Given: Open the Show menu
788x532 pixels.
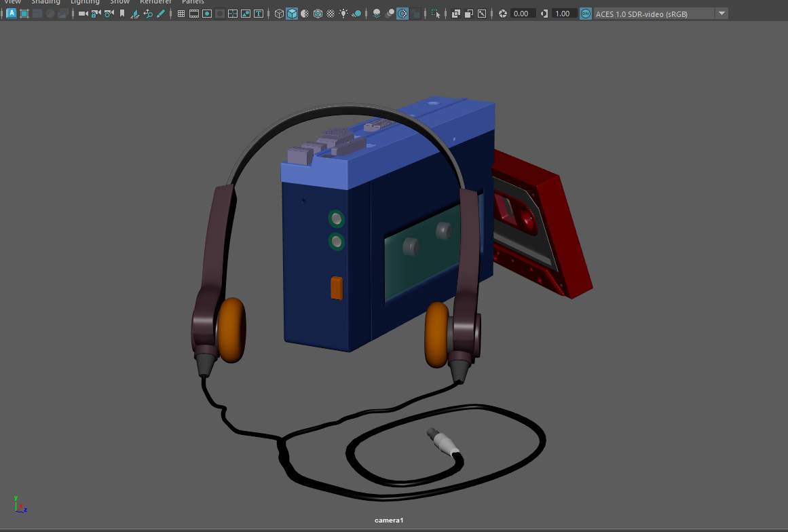Looking at the screenshot, I should point(119,2).
